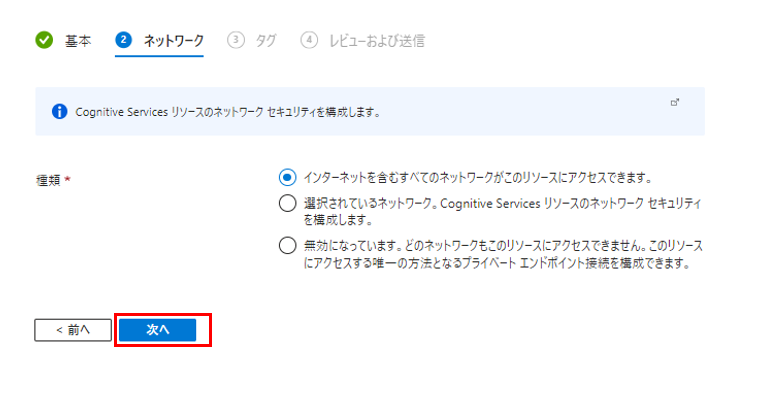Click the green checkmark icon beside 基本
The width and height of the screenshot is (760, 397).
click(44, 40)
